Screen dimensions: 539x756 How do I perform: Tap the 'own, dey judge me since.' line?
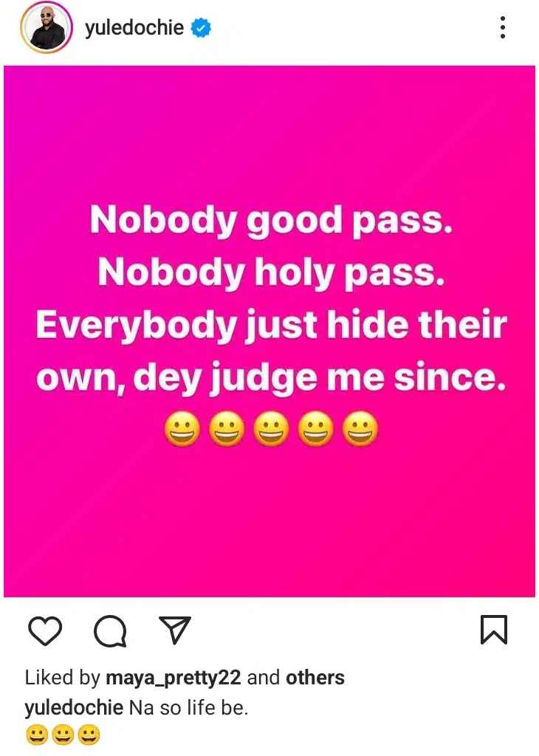[271, 377]
